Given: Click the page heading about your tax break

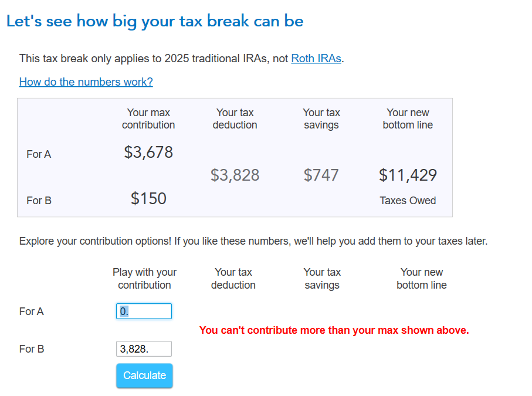Looking at the screenshot, I should coord(155,22).
